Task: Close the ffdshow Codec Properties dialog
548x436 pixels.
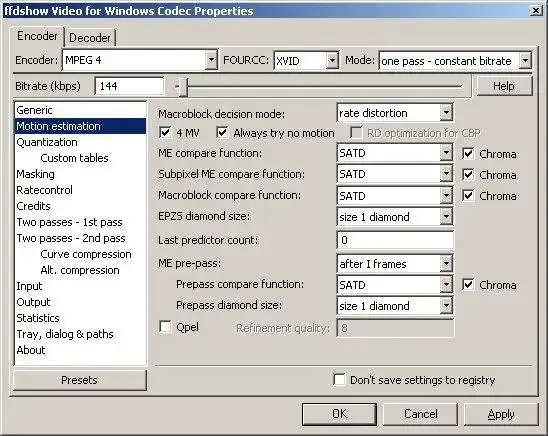Action: pos(536,11)
